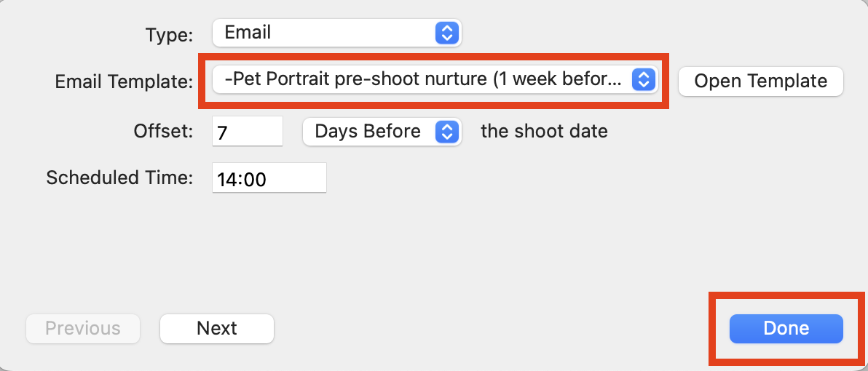868x371 pixels.
Task: Click the greyed-out Previous button
Action: (x=83, y=328)
